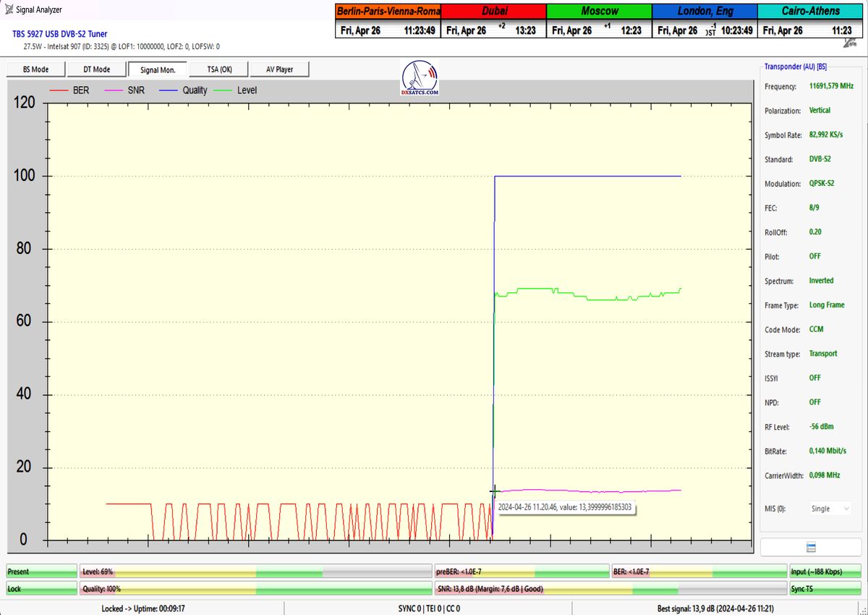868x615 pixels.
Task: Click the Signal Mon. tab
Action: (x=158, y=69)
